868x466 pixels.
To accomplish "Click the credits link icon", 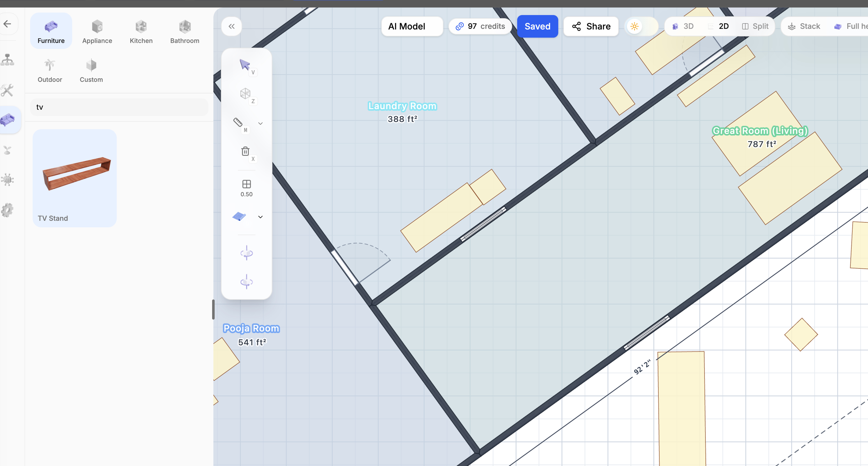I will (x=460, y=26).
